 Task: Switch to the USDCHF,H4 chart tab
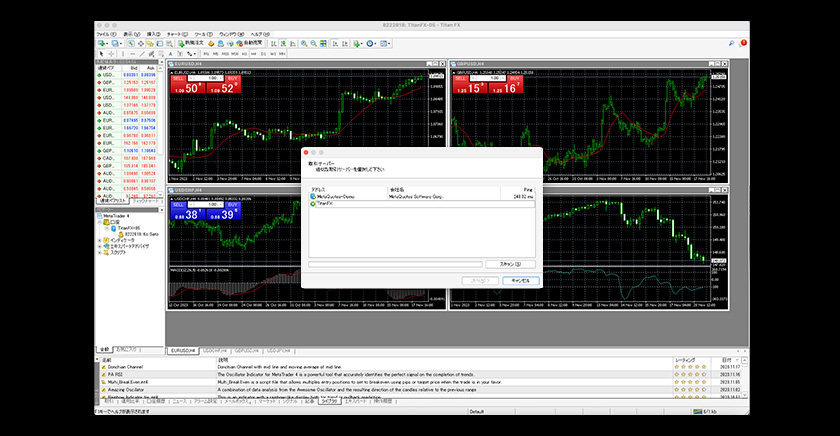[216, 351]
